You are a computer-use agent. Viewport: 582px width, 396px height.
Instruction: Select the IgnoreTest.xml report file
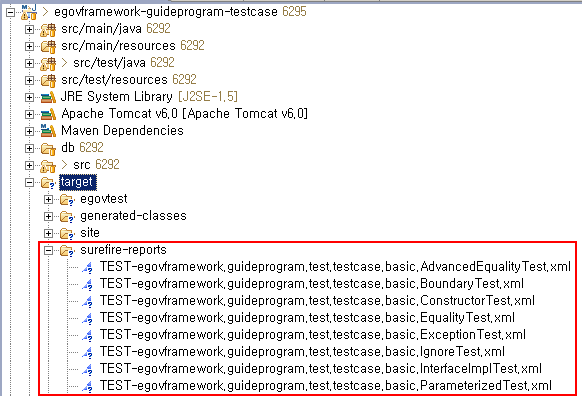click(x=302, y=352)
